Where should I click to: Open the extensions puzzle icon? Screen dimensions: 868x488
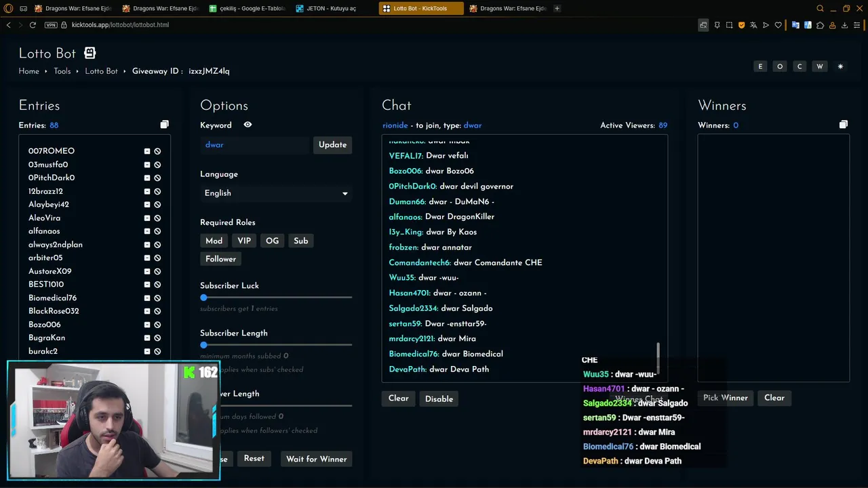pyautogui.click(x=820, y=25)
